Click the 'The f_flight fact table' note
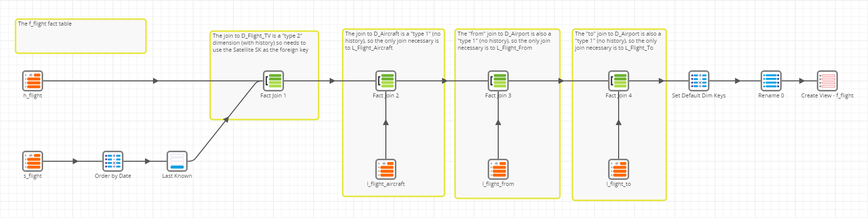868x218 pixels. click(81, 36)
